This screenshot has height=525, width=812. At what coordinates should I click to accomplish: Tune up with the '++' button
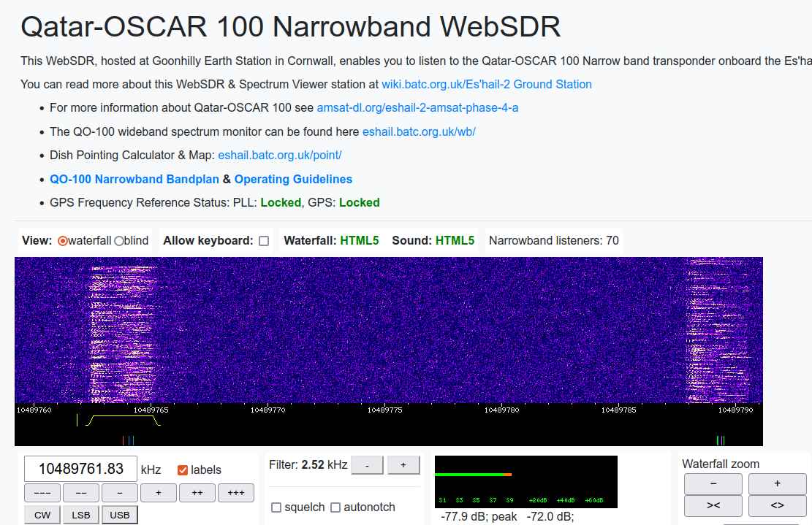pos(197,493)
